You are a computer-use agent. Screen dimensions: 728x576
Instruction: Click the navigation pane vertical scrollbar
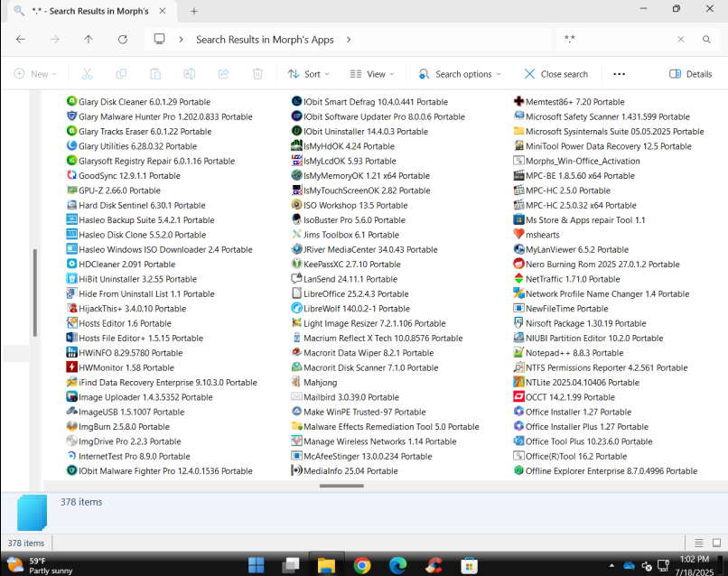tap(35, 293)
